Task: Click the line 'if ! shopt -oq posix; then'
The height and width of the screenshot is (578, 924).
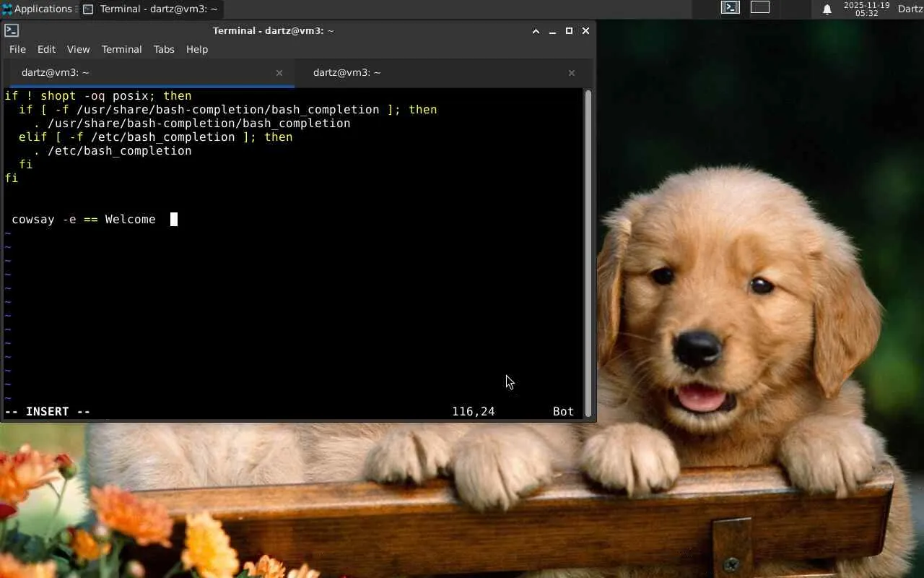Action: tap(98, 96)
